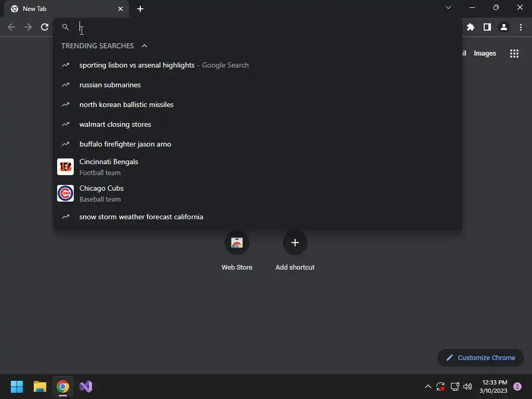This screenshot has width=532, height=399.
Task: Open the Web Store shortcut icon
Action: [x=237, y=243]
